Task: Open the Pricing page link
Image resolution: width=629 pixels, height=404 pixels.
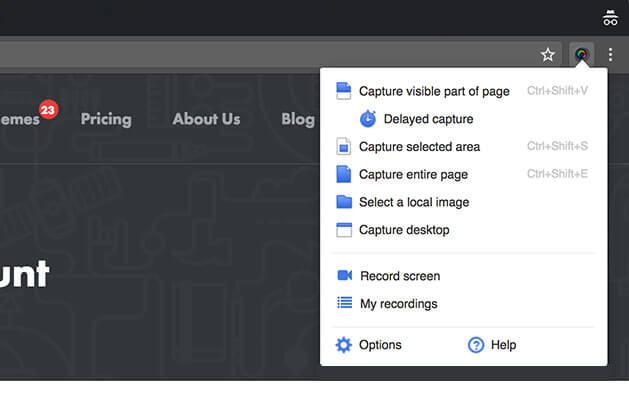Action: pyautogui.click(x=106, y=120)
